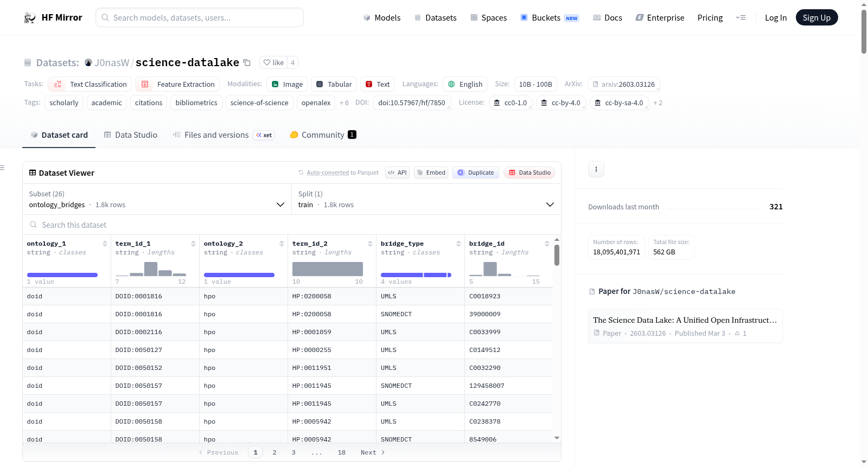Click the Log In link
This screenshot has height=467, width=868.
776,18
